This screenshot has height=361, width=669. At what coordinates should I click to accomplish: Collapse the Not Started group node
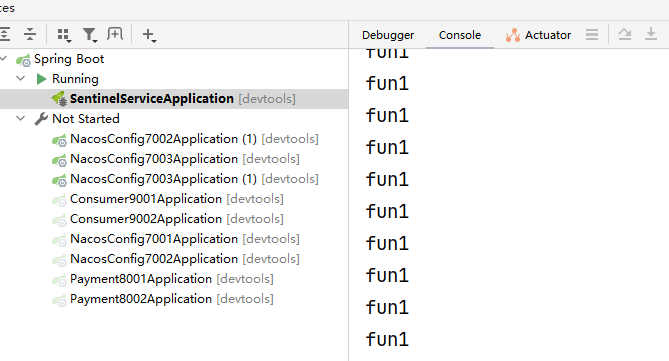(20, 119)
